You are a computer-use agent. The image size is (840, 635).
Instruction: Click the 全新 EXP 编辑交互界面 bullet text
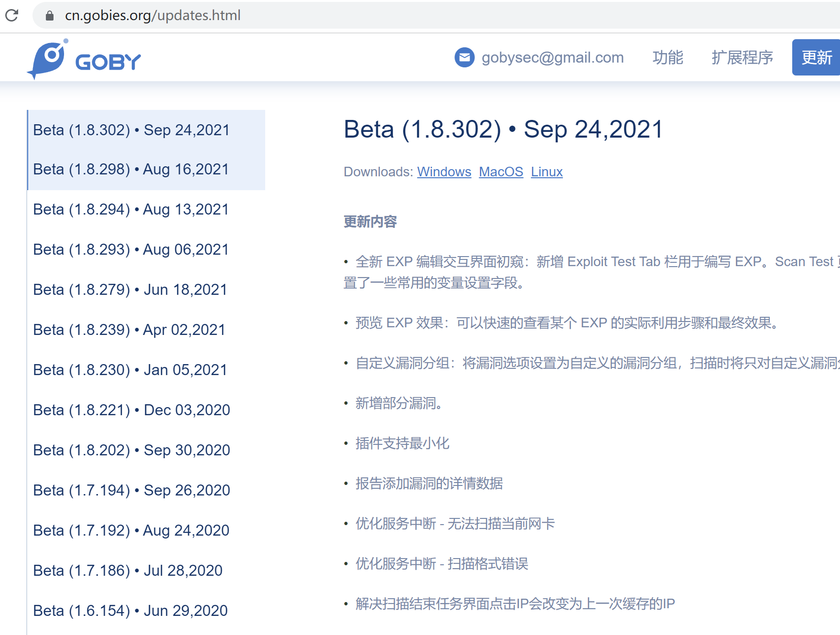pos(592,272)
